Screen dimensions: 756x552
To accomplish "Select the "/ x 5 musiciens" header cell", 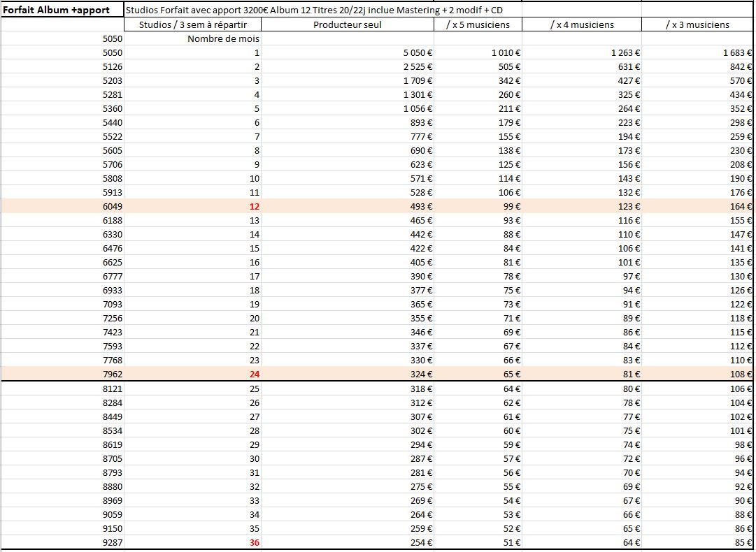I will coord(478,25).
